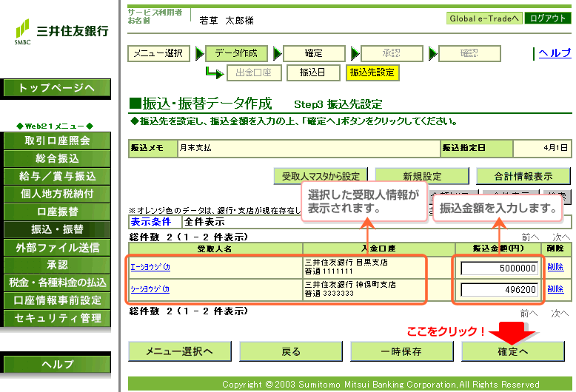The width and height of the screenshot is (576, 392).
Task: Open 外部ファイル送信 menu item
Action: (x=57, y=247)
